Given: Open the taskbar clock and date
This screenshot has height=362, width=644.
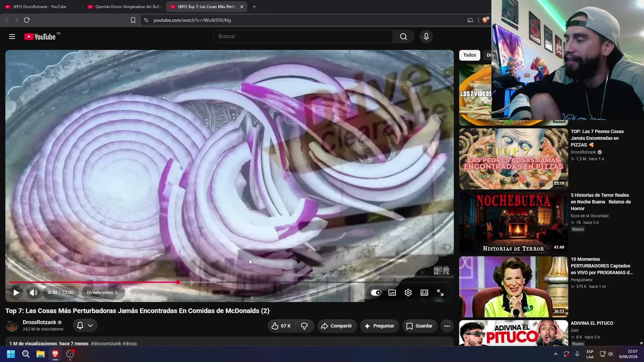Looking at the screenshot, I should 628,354.
